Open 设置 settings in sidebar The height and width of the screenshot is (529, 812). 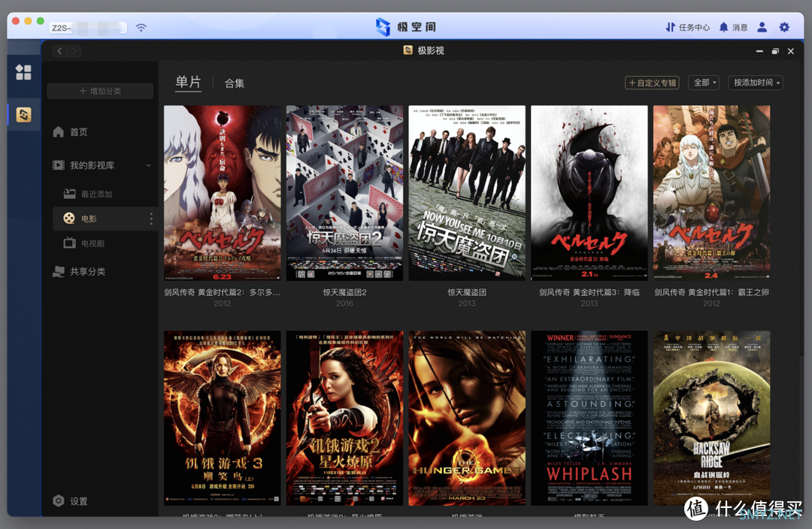coord(70,501)
